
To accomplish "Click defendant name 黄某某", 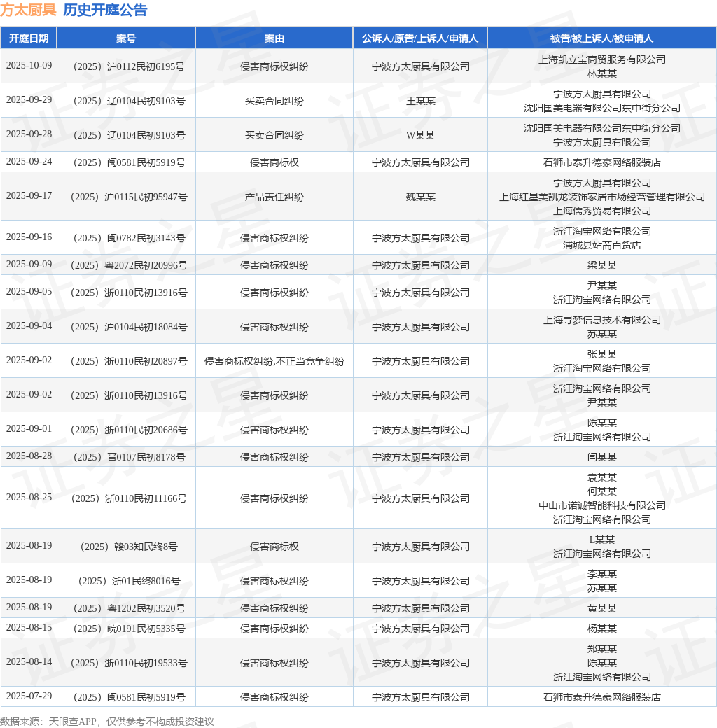I will pyautogui.click(x=602, y=609).
